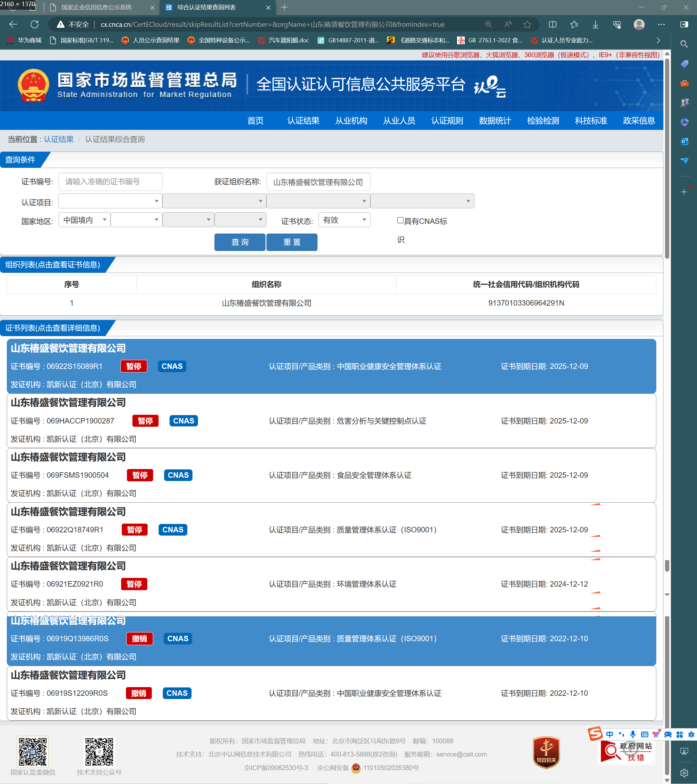The height and width of the screenshot is (784, 697).
Task: Open the sidebar paper plane drop icon
Action: click(x=684, y=160)
